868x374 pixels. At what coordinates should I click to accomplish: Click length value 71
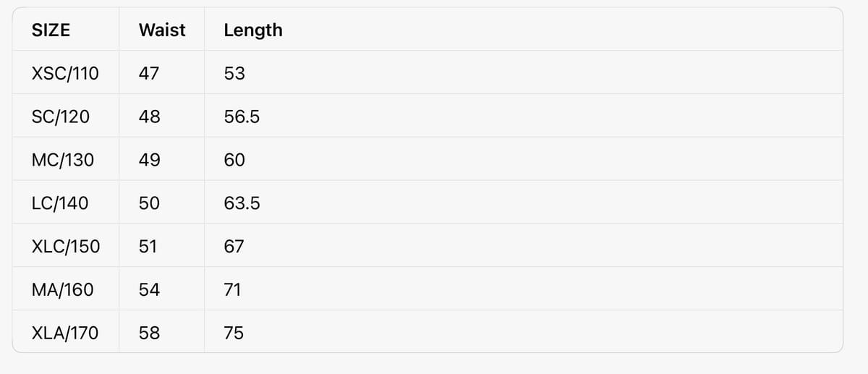(x=233, y=290)
